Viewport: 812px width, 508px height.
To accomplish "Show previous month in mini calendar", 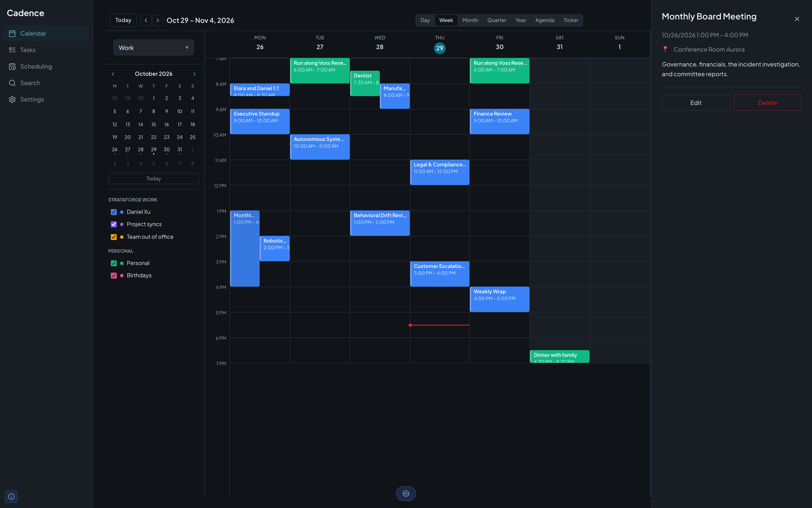I will (113, 74).
